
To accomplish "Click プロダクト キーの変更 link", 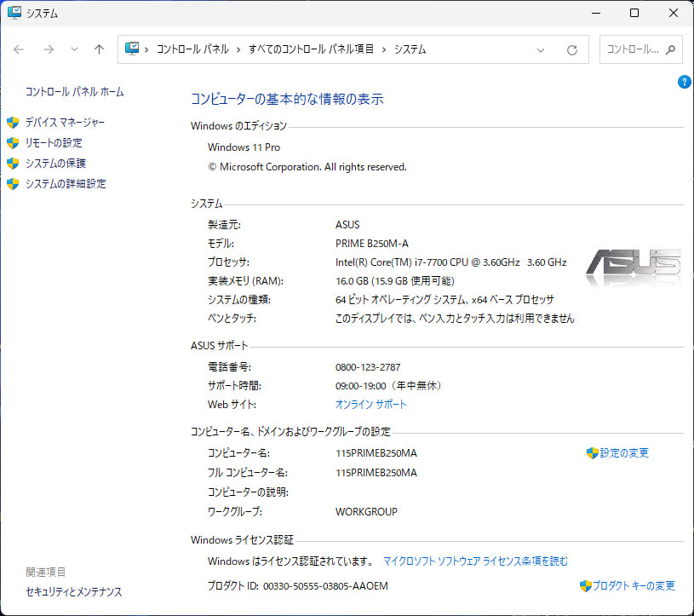I will [x=634, y=585].
